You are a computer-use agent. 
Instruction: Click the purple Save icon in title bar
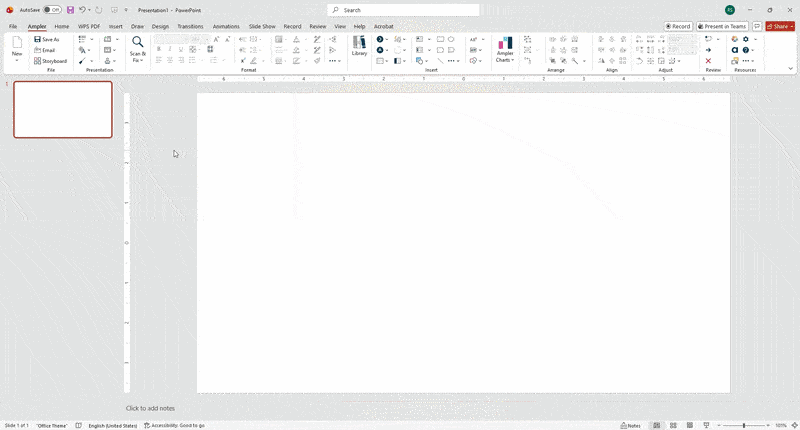[x=70, y=10]
